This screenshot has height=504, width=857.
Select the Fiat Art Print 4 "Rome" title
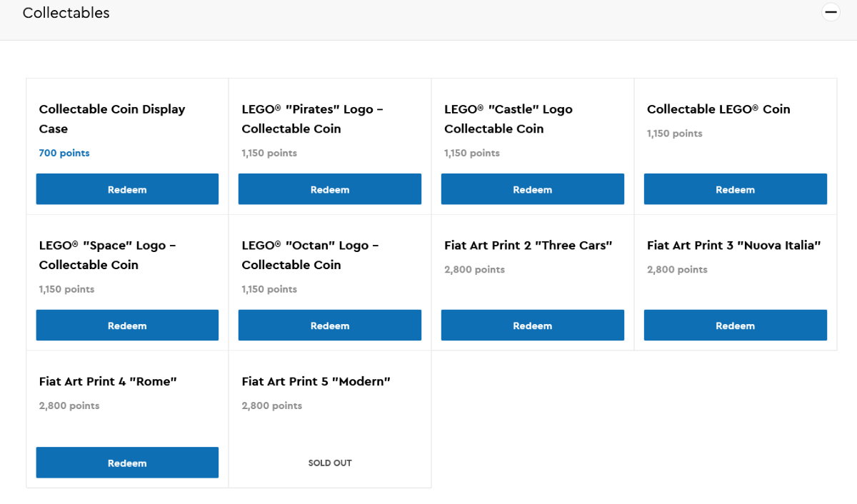[108, 381]
